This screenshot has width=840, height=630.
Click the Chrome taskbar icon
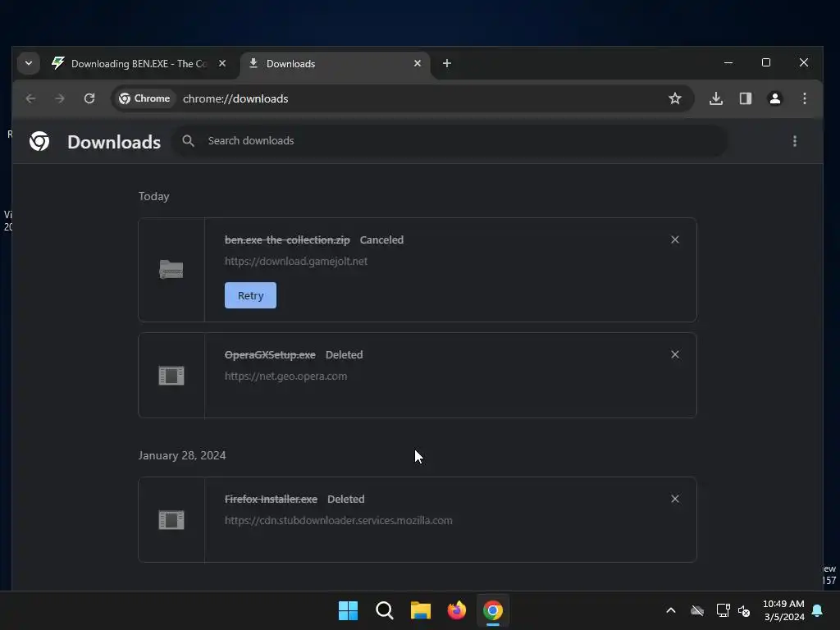(493, 610)
